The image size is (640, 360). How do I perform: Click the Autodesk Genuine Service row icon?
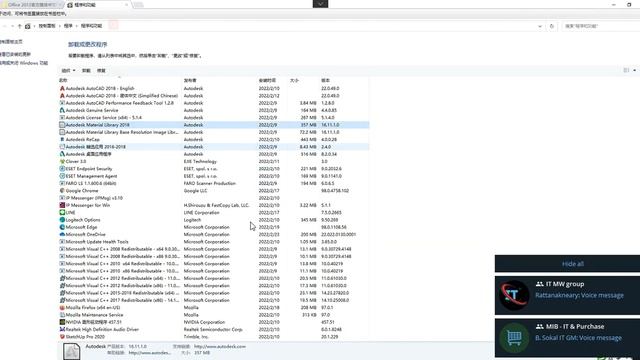(x=62, y=110)
